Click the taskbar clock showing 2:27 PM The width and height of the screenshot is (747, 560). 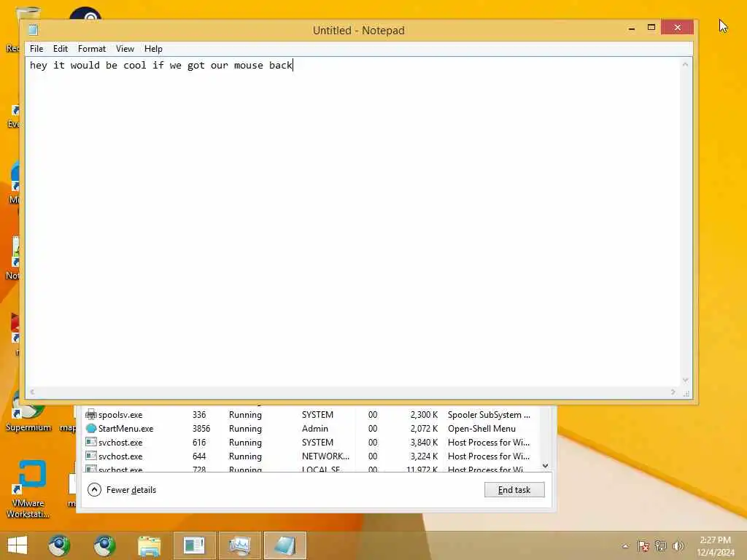point(715,545)
